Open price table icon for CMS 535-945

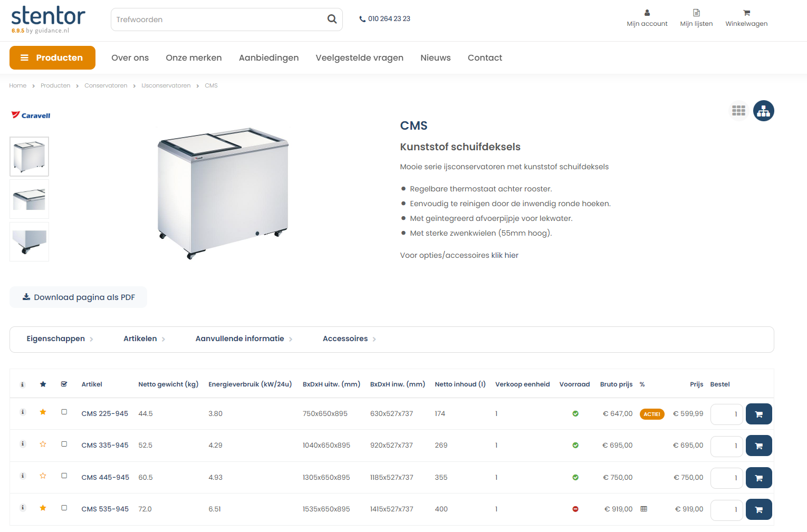(643, 509)
